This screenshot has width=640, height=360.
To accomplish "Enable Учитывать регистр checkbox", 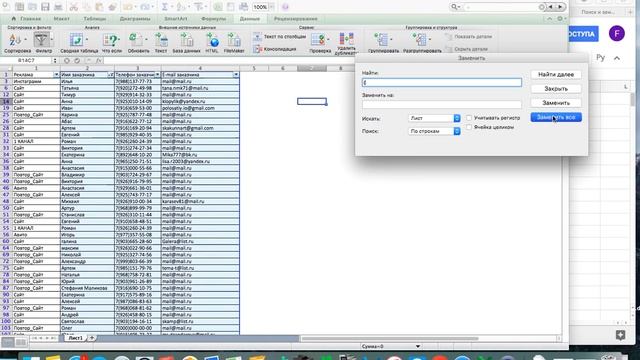I will click(469, 118).
